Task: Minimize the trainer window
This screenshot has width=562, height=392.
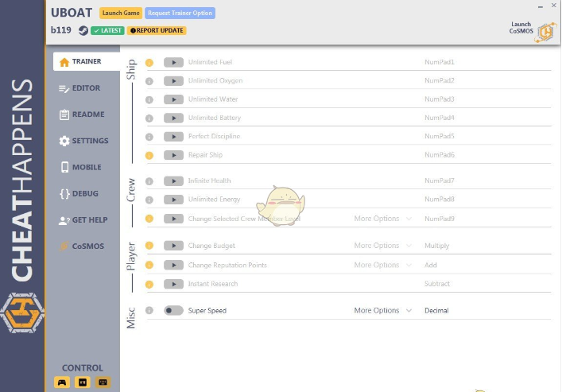Action: tap(540, 6)
